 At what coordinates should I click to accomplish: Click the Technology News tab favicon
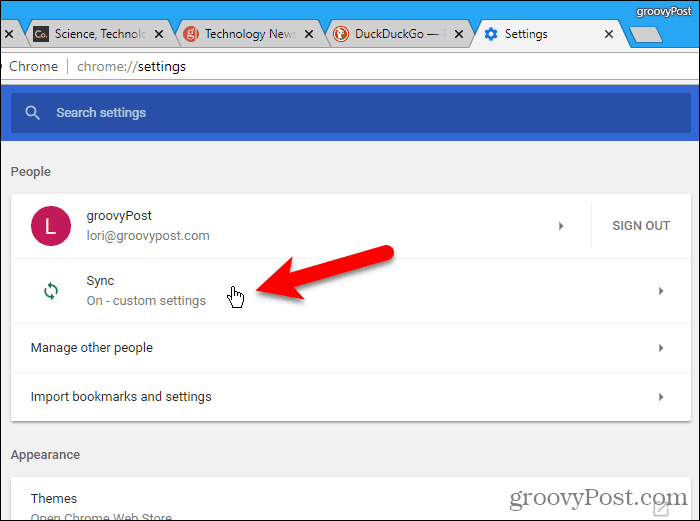pos(191,34)
